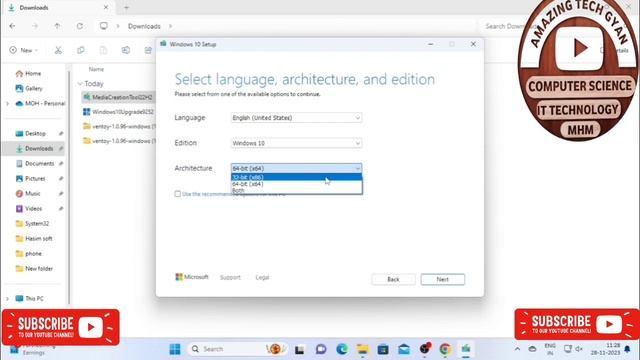The height and width of the screenshot is (360, 640).
Task: Go up one folder level
Action: [x=57, y=26]
